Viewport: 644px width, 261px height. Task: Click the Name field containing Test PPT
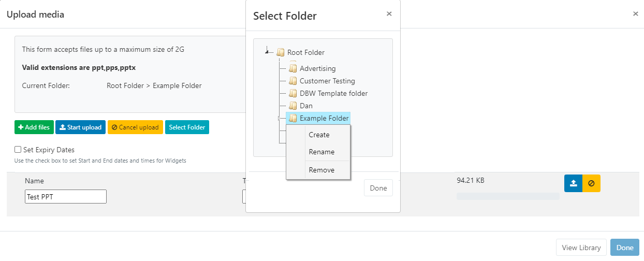click(66, 197)
